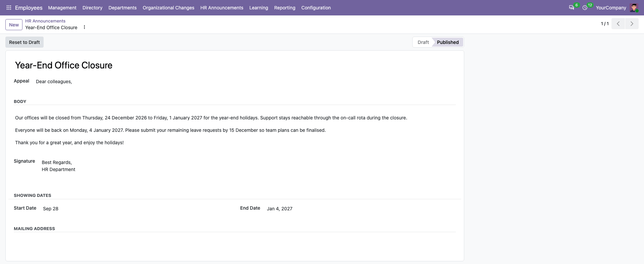Select the Draft status stage
Viewport: 644px width, 264px height.
(423, 42)
